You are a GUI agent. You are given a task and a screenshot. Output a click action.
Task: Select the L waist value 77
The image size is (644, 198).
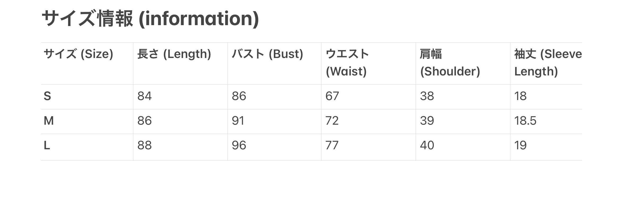332,145
